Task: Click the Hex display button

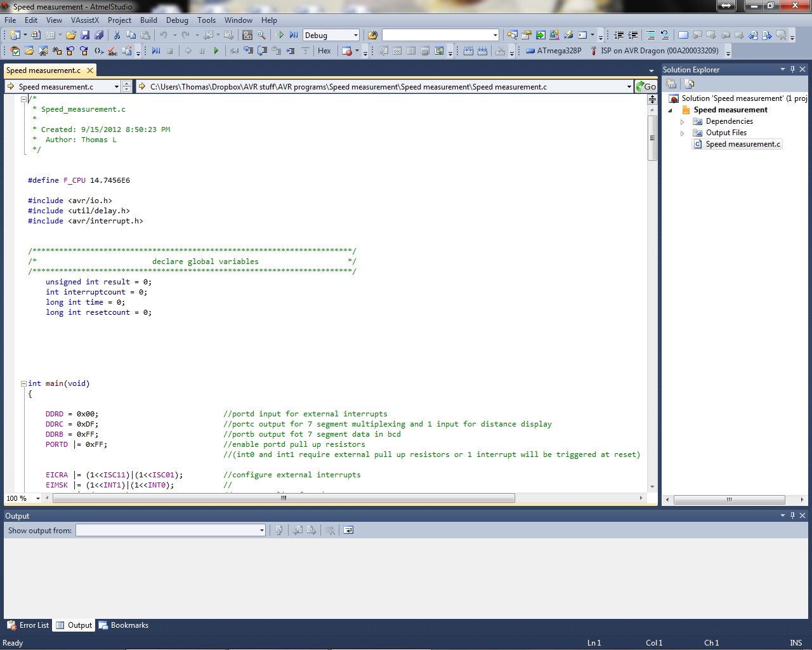Action: pos(324,51)
